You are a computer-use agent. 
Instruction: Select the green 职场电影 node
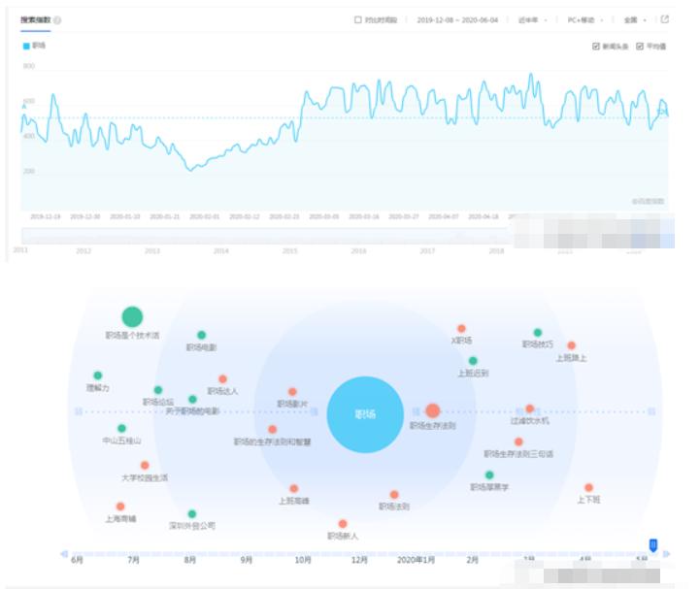pyautogui.click(x=201, y=335)
